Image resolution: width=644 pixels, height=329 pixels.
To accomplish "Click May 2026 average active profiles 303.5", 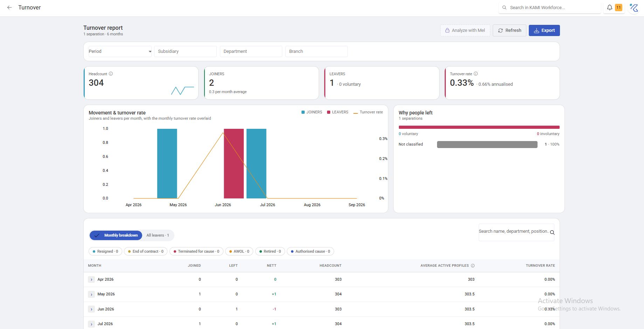I will tap(470, 294).
